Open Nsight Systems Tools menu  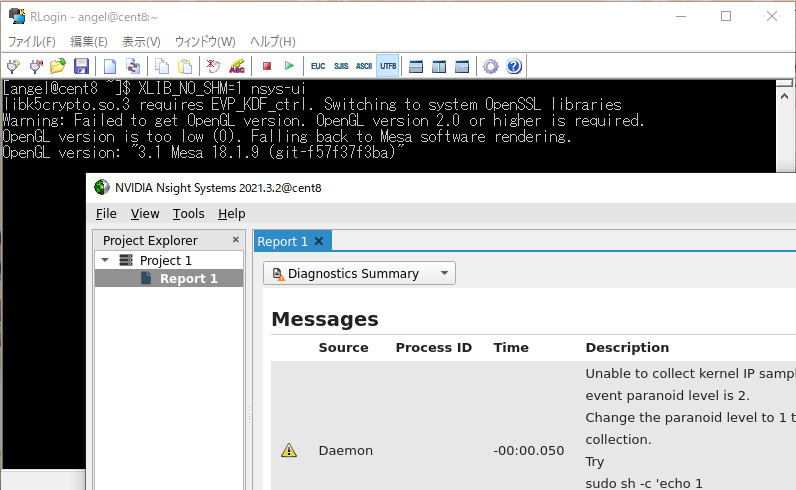pyautogui.click(x=188, y=214)
